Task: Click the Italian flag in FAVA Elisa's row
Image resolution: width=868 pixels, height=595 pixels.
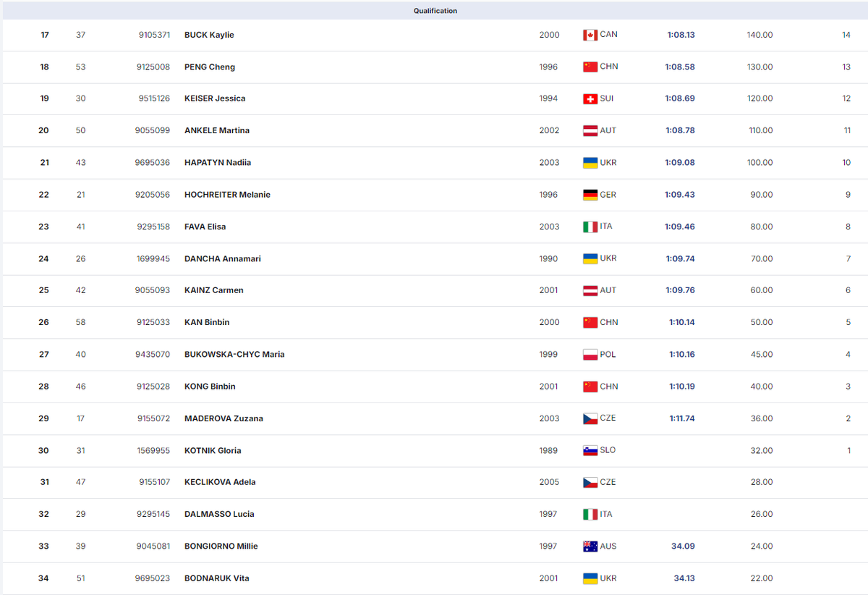Action: point(590,227)
